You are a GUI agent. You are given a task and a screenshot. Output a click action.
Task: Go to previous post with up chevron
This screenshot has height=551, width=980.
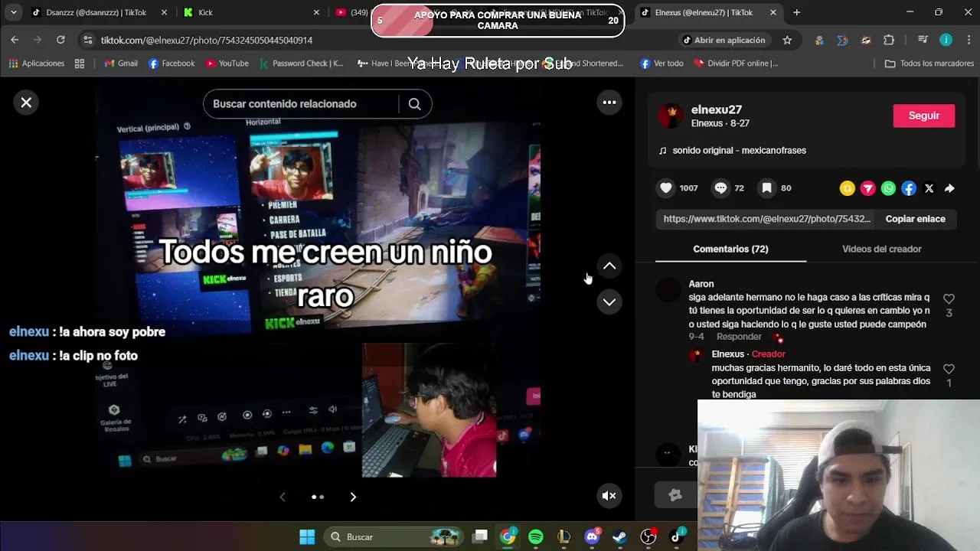click(609, 266)
